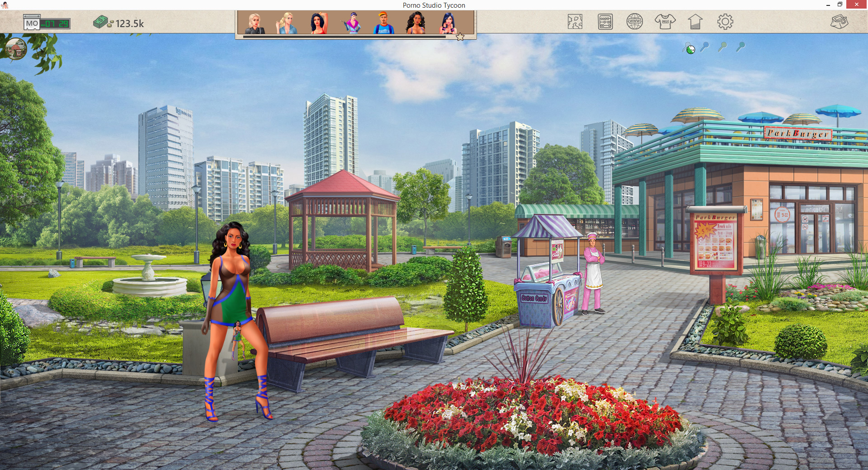Screen dimensions: 868x470
Task: Open the settings gear icon
Action: coord(725,22)
